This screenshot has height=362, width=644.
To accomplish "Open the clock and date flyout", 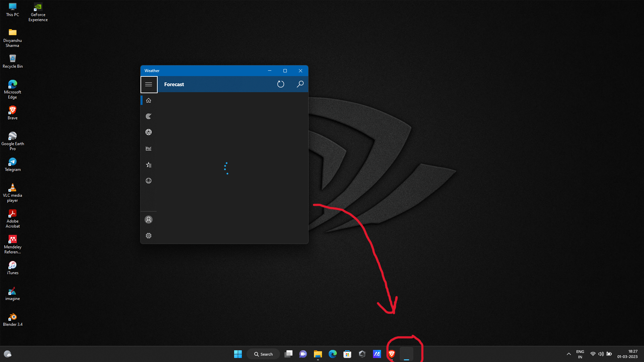I will click(x=627, y=354).
